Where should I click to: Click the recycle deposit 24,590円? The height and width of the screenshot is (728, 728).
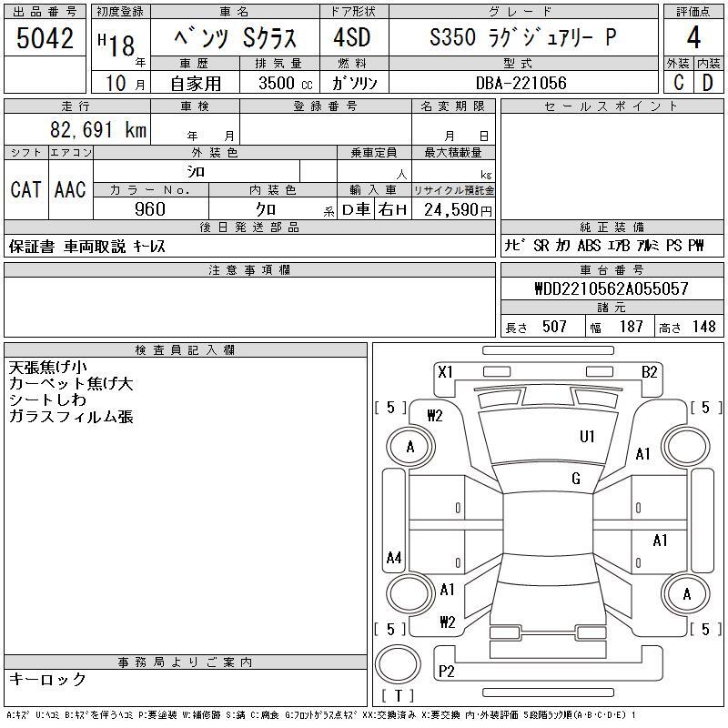click(458, 210)
